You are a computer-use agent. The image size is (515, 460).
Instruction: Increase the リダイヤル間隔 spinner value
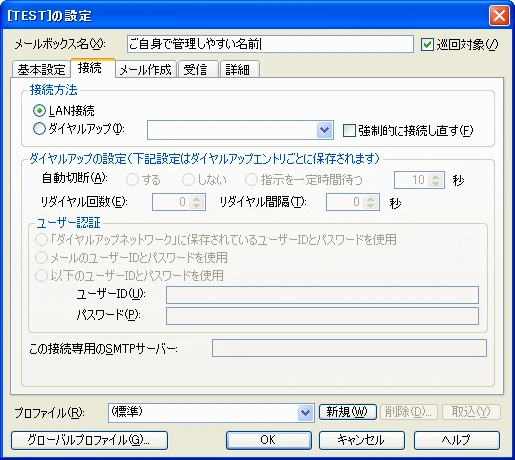[371, 198]
